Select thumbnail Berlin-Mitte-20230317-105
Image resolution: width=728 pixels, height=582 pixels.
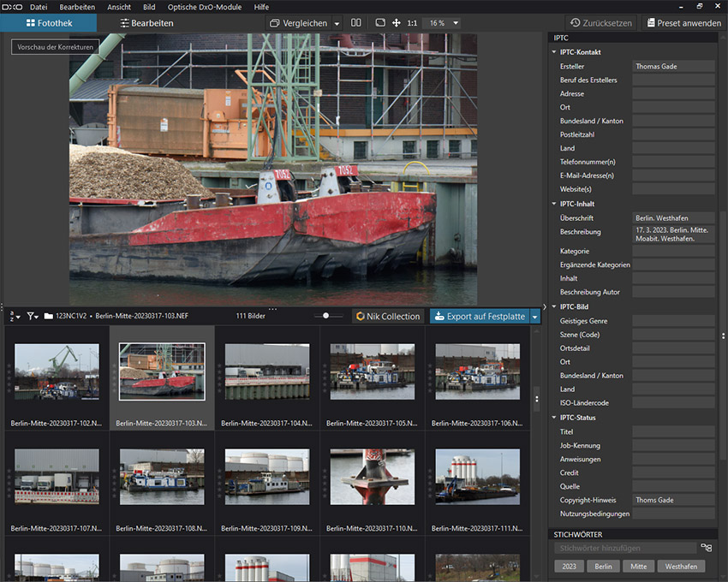point(373,371)
